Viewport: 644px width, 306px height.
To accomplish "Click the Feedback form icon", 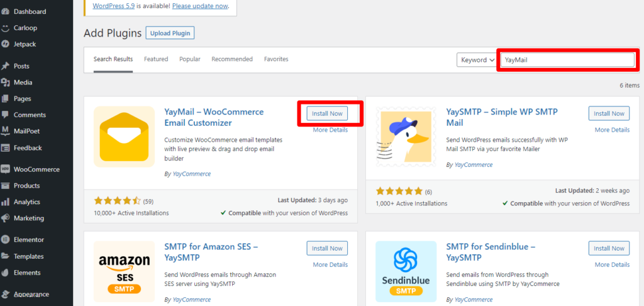I will (5, 148).
